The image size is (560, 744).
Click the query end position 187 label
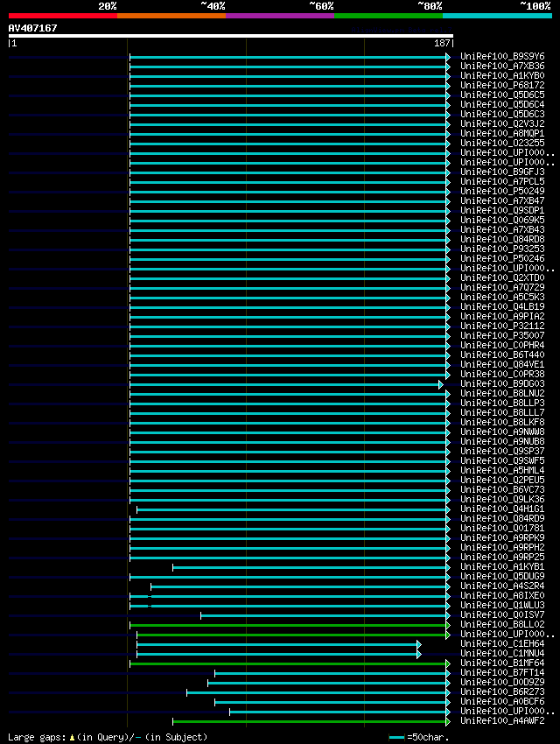click(x=442, y=43)
